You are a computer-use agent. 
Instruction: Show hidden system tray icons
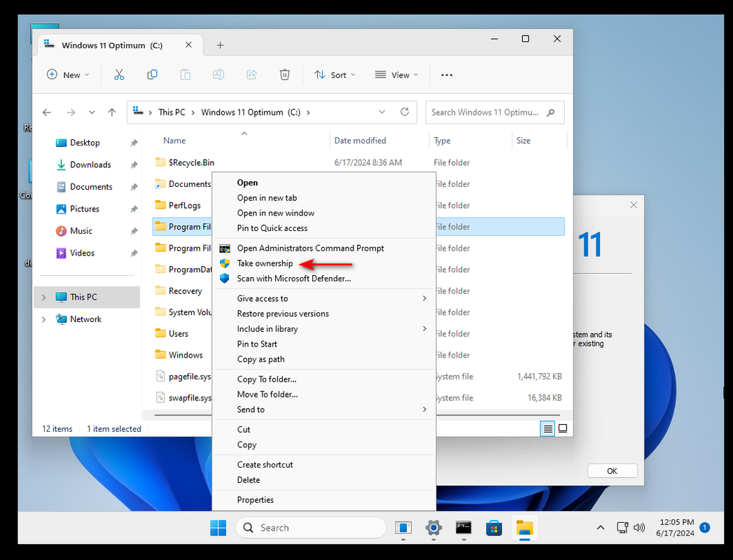point(601,528)
